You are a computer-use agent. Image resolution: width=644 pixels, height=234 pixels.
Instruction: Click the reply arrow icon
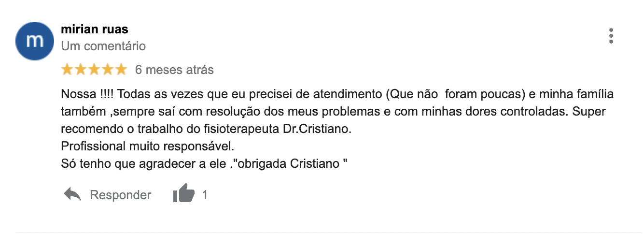pos(72,195)
